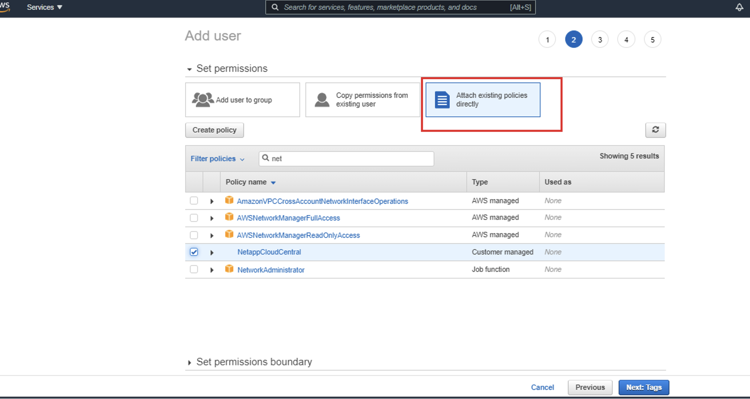The image size is (750, 399).
Task: Click the Create policy button
Action: tap(214, 130)
